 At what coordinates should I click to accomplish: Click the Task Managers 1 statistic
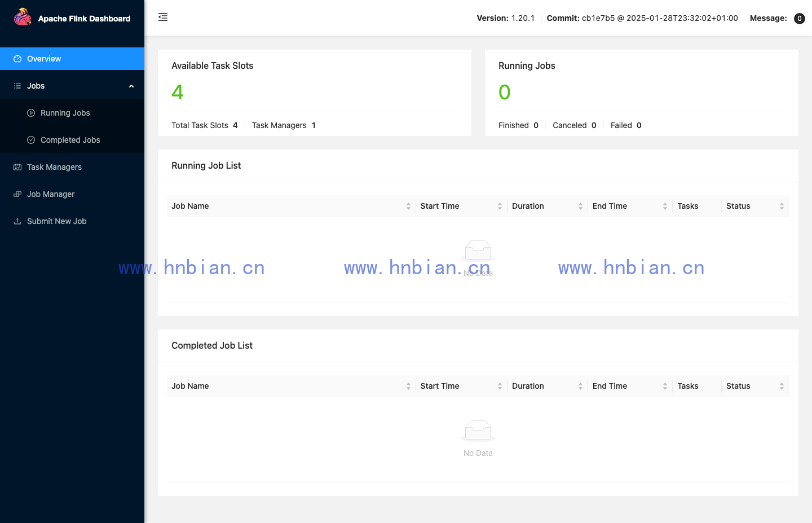coord(284,125)
